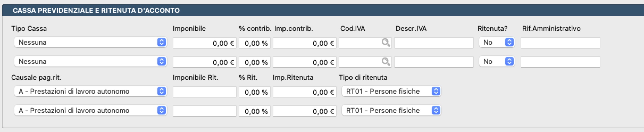Click first row % contrib. field
Screen dimensions: 644x132
point(254,43)
